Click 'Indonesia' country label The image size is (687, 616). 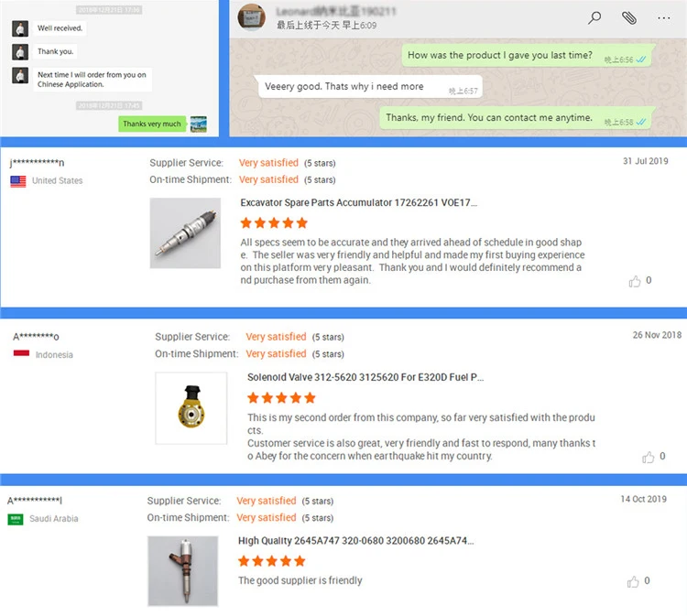[x=54, y=355]
